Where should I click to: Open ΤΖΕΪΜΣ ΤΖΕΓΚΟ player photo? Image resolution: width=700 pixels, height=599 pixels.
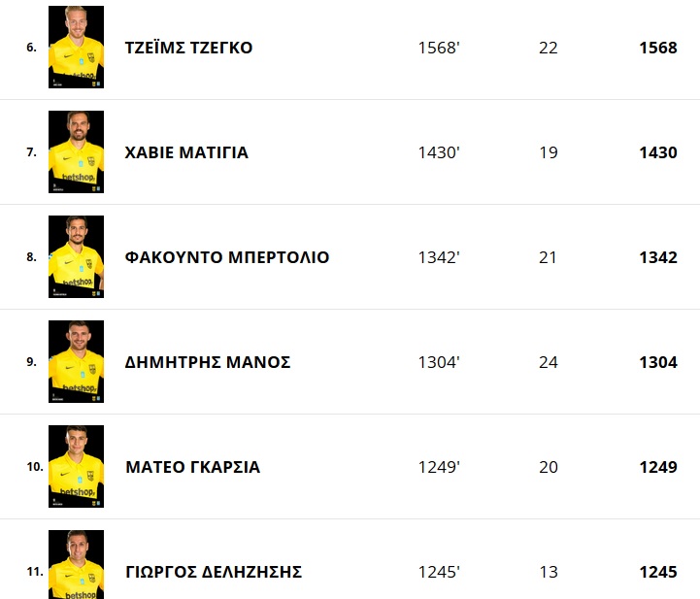76,47
